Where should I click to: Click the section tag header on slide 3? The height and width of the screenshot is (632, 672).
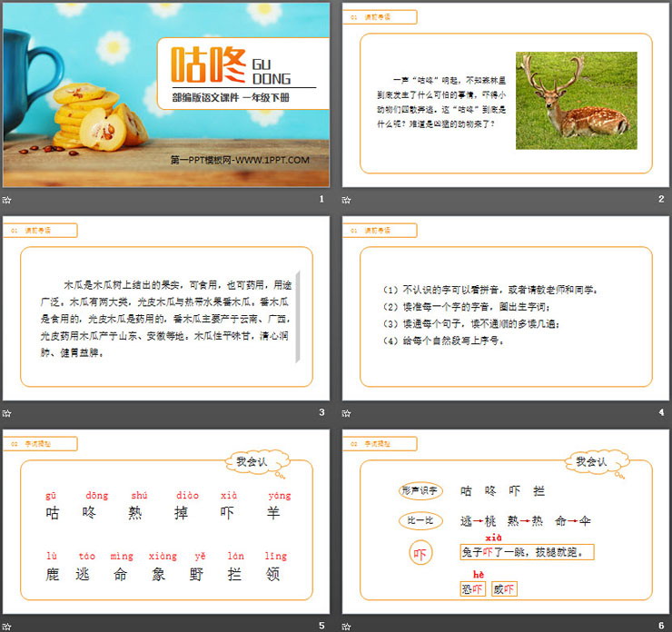[x=40, y=231]
